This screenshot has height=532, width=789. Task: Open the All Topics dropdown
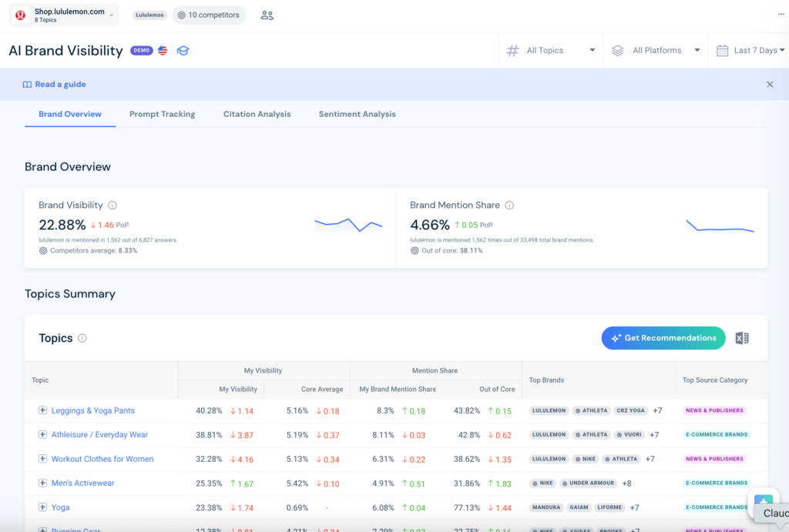click(x=551, y=50)
